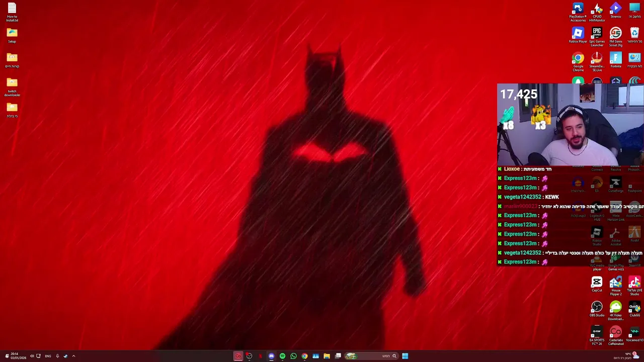The height and width of the screenshot is (362, 644).
Task: Launch Fortnite desktop shortcut
Action: 616,60
